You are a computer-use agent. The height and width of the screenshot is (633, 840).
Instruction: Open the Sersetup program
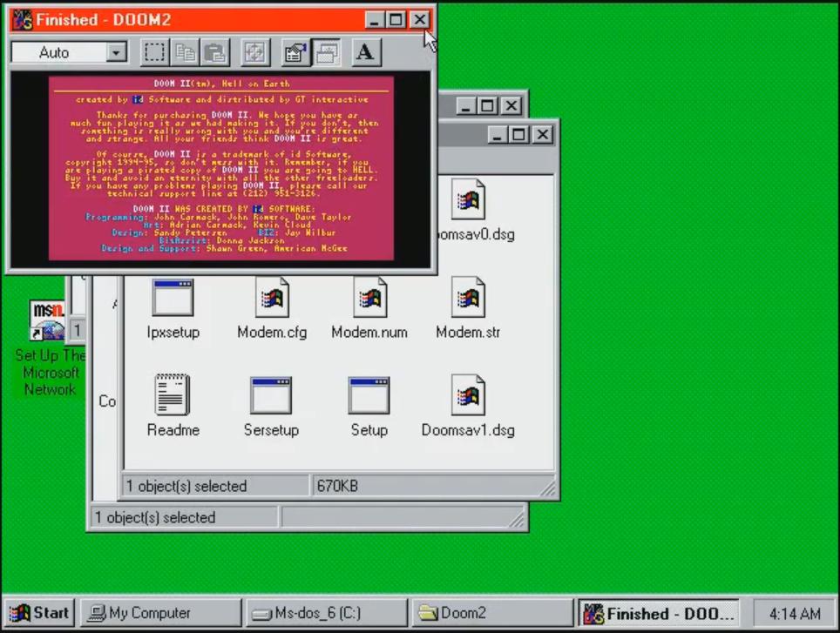click(271, 396)
